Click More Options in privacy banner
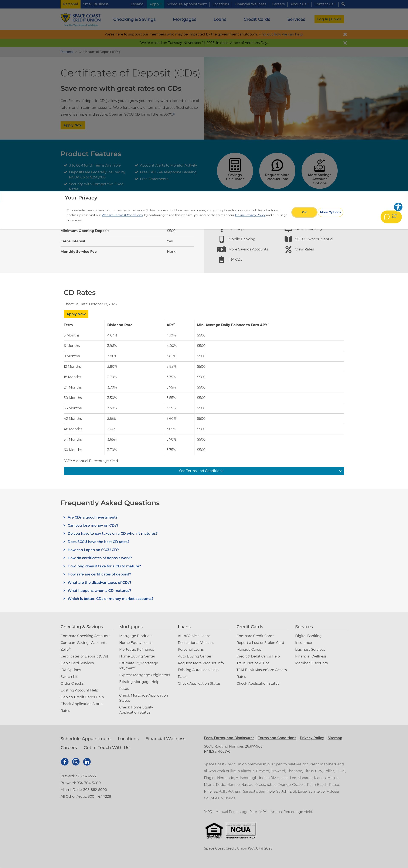The image size is (408, 868). click(330, 212)
